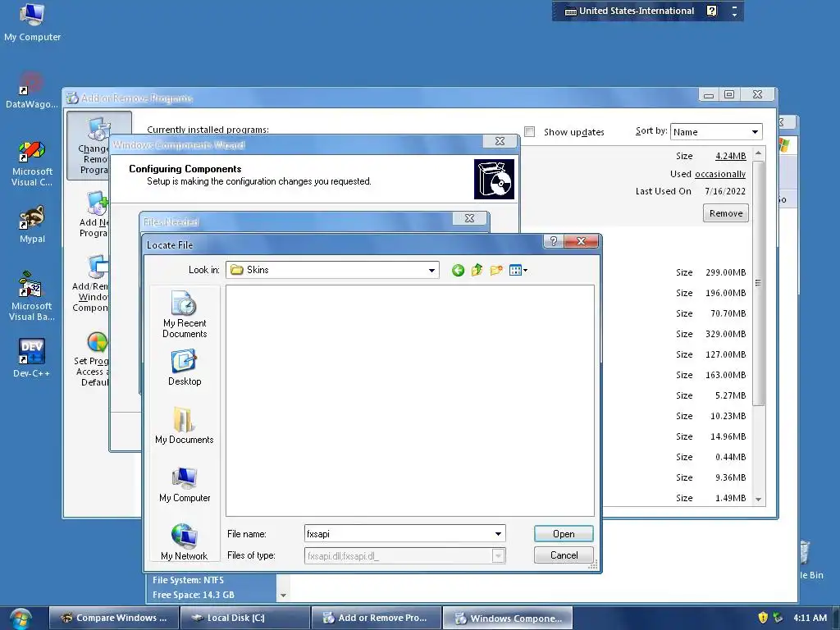The height and width of the screenshot is (630, 840).
Task: Switch to Windows Components taskbar item
Action: point(507,618)
